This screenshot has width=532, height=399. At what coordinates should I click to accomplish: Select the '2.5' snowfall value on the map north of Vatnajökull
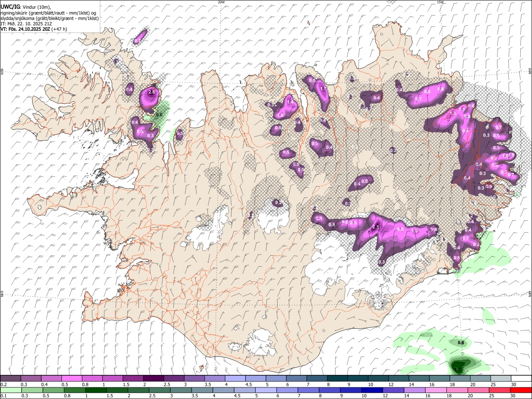coord(376,227)
